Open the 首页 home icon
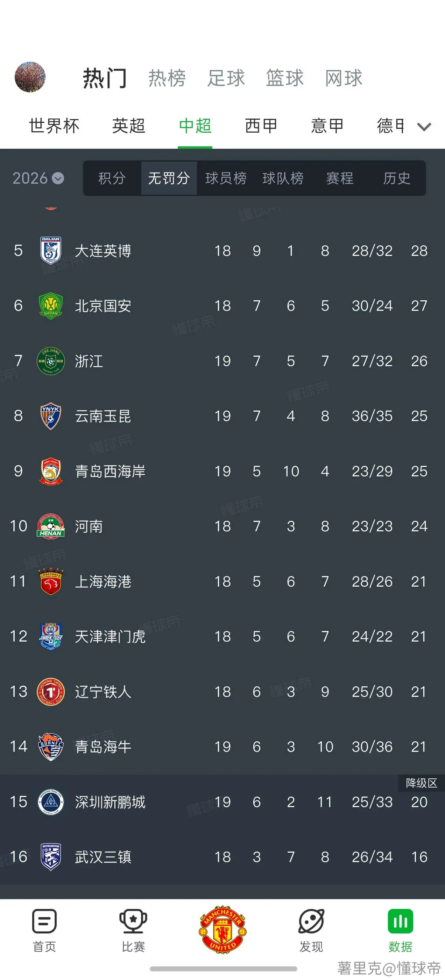This screenshot has width=445, height=980. tap(44, 921)
